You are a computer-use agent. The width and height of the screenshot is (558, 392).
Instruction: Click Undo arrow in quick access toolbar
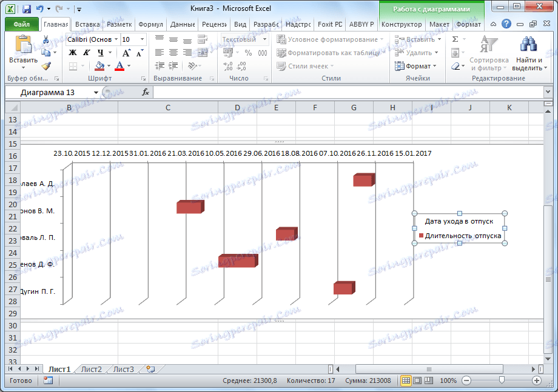pyautogui.click(x=39, y=8)
